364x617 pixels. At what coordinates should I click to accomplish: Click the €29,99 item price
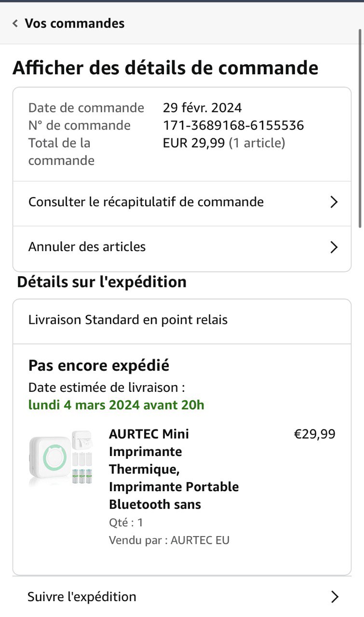[x=314, y=434]
